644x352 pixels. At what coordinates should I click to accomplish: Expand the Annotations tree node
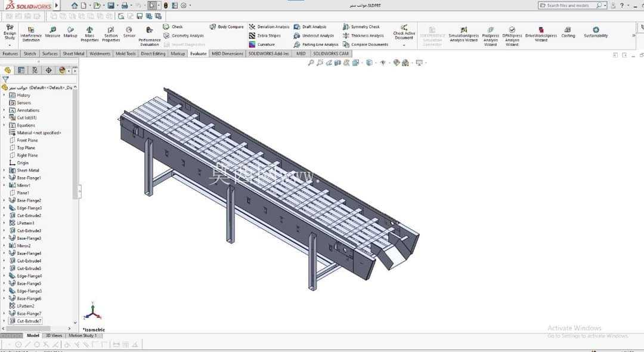click(4, 110)
